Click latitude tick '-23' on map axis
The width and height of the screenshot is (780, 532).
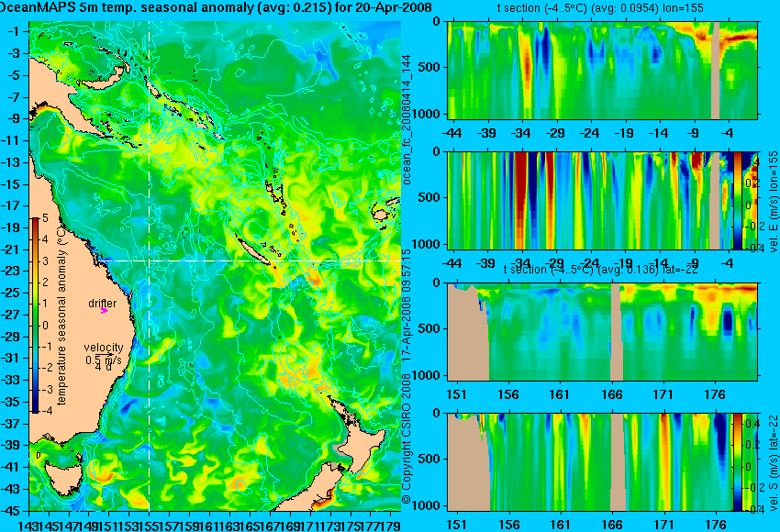coord(11,271)
